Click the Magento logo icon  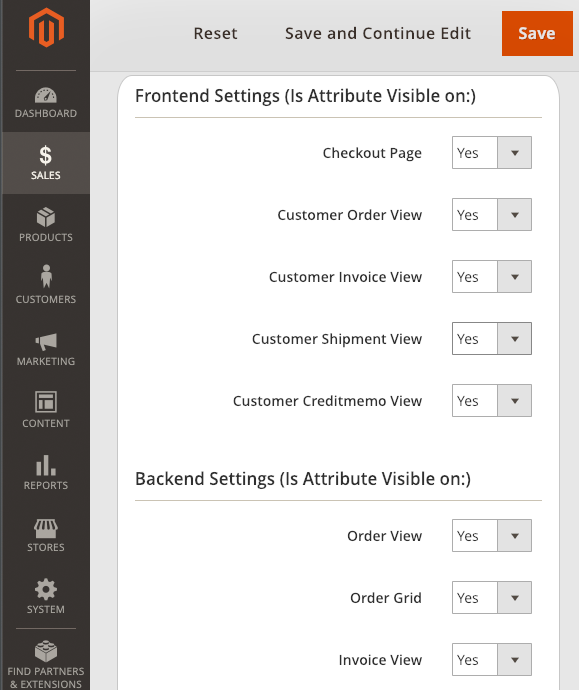[x=46, y=27]
